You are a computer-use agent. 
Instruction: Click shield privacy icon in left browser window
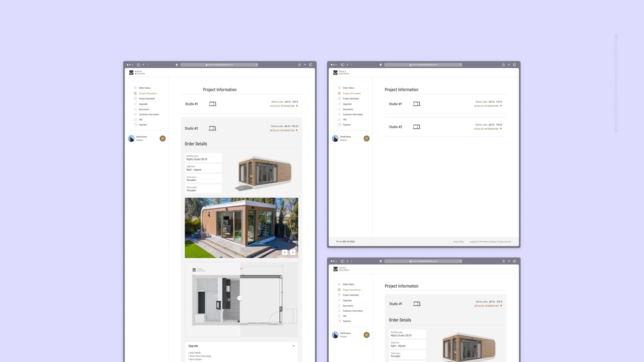click(x=177, y=65)
